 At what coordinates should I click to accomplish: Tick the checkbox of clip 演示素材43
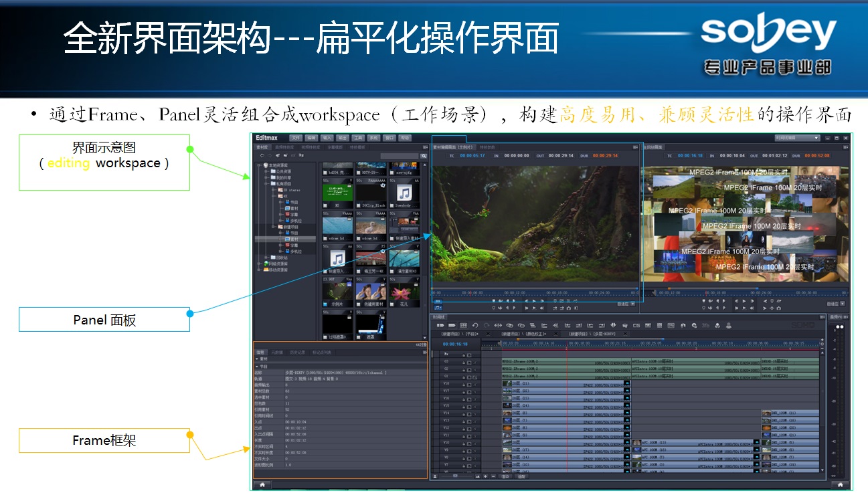pyautogui.click(x=392, y=271)
